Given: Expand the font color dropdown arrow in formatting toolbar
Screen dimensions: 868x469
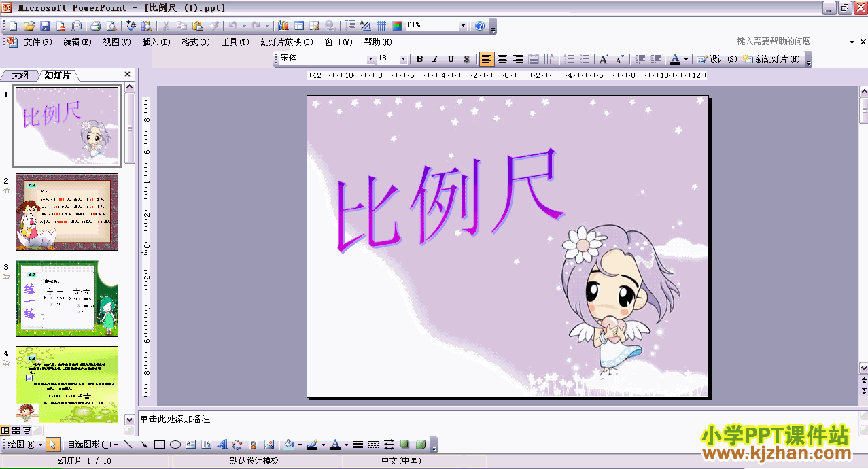Looking at the screenshot, I should coord(686,59).
